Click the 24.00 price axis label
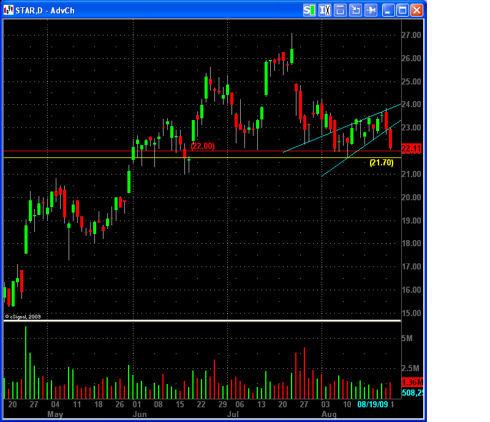 tap(412, 104)
